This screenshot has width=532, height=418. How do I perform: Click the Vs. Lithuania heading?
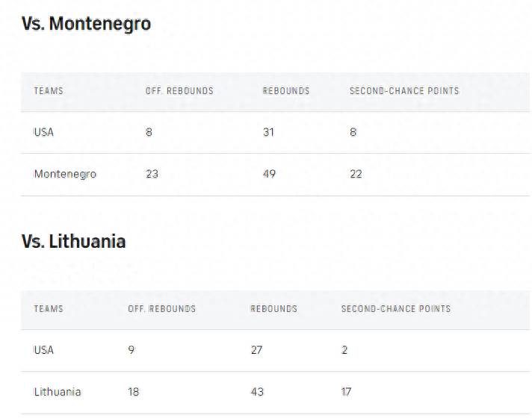pos(74,241)
